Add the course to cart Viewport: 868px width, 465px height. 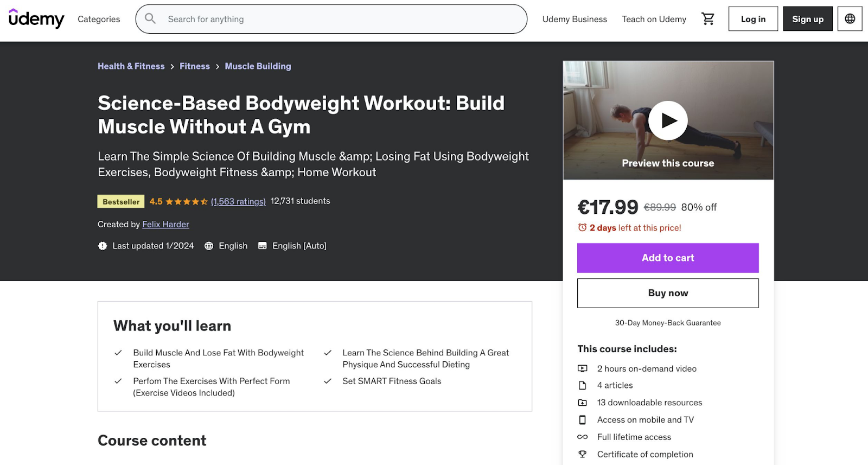(668, 258)
